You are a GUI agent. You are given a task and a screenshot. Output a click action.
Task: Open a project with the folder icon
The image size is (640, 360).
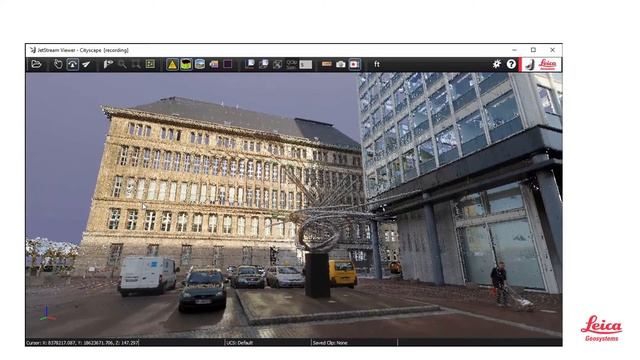pyautogui.click(x=36, y=64)
